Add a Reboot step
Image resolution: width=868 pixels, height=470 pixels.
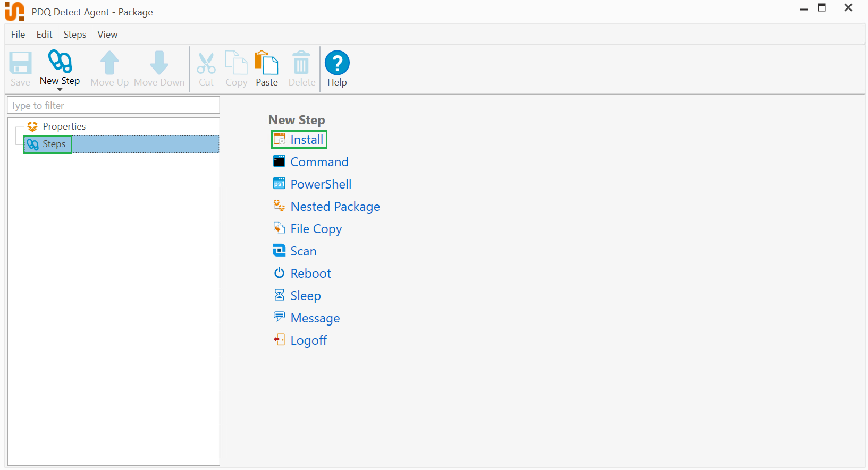310,274
